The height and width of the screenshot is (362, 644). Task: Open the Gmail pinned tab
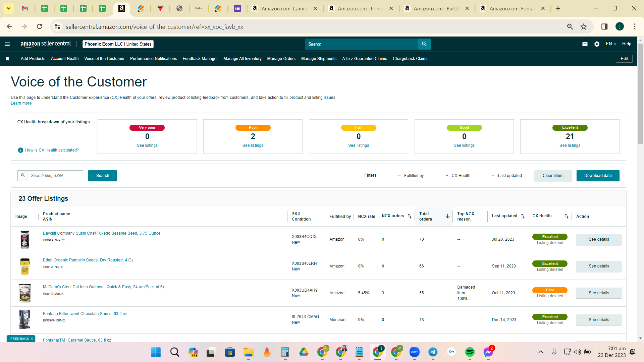pos(25,8)
